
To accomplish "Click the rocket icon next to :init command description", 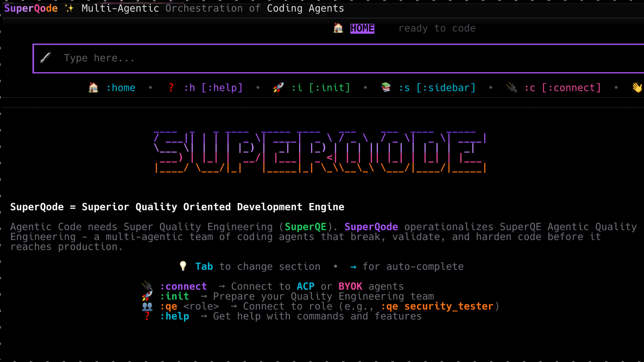I will [x=147, y=296].
